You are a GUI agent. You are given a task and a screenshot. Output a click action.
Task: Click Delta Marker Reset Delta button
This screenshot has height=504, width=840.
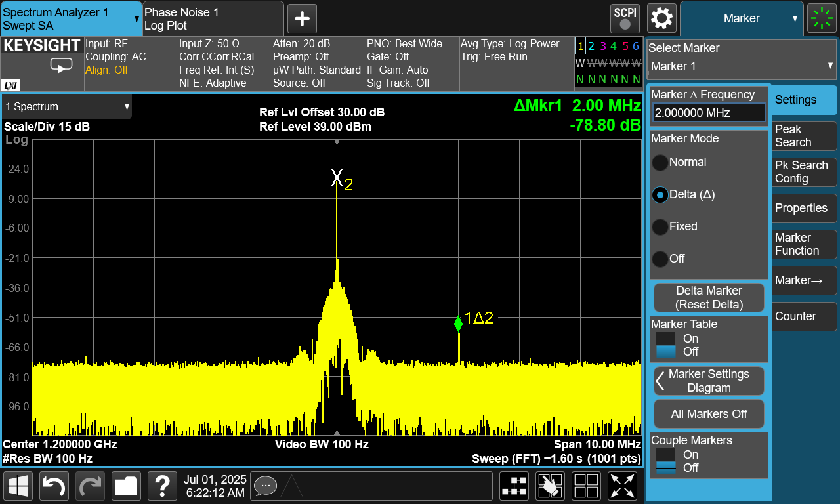click(x=709, y=297)
